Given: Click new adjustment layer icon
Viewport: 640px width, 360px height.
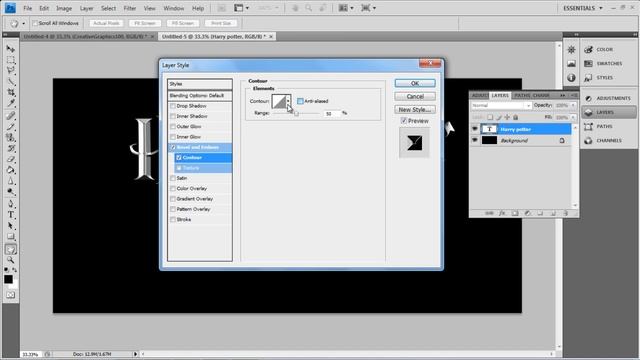Looking at the screenshot, I should (527, 213).
